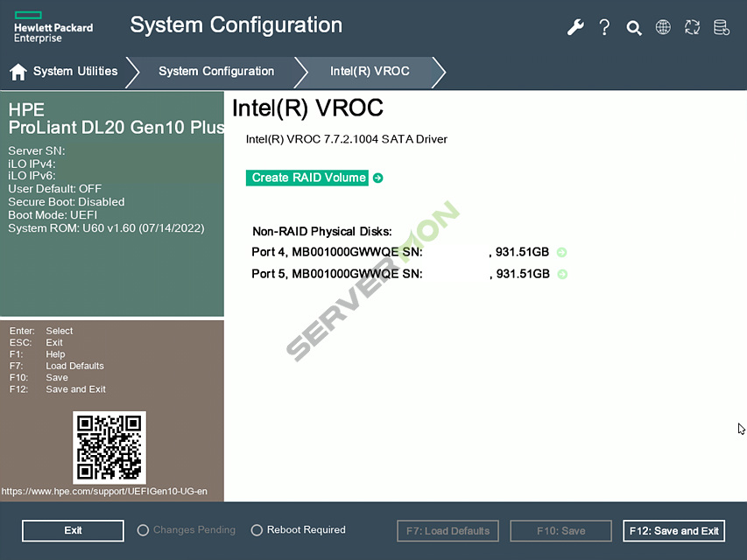Viewport: 747px width, 560px height.
Task: Click the F7: Load Defaults button
Action: point(447,531)
